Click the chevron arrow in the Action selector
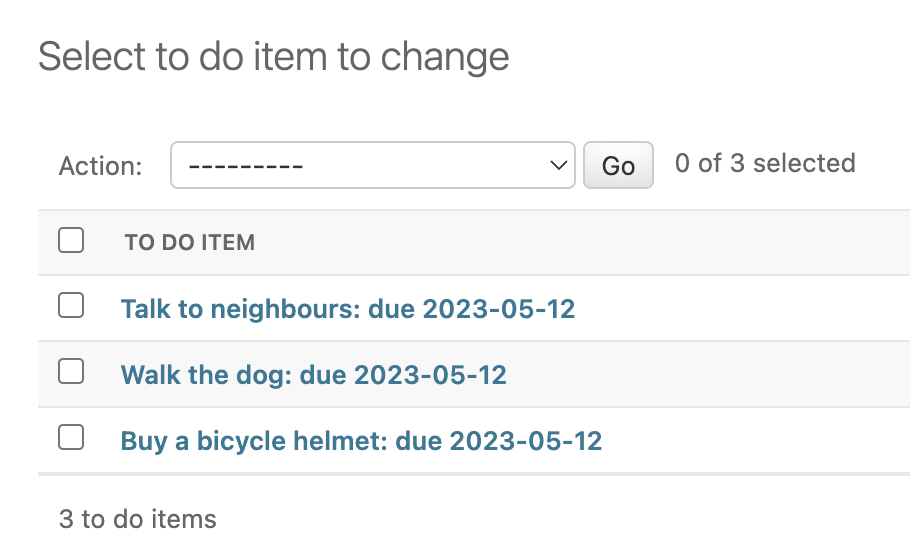The width and height of the screenshot is (910, 552). [559, 165]
